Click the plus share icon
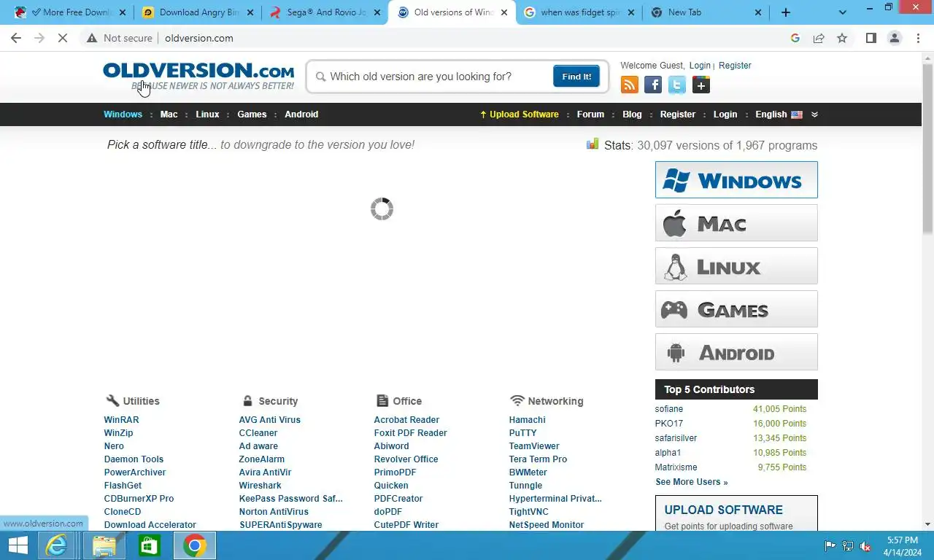This screenshot has width=934, height=560. click(x=701, y=85)
